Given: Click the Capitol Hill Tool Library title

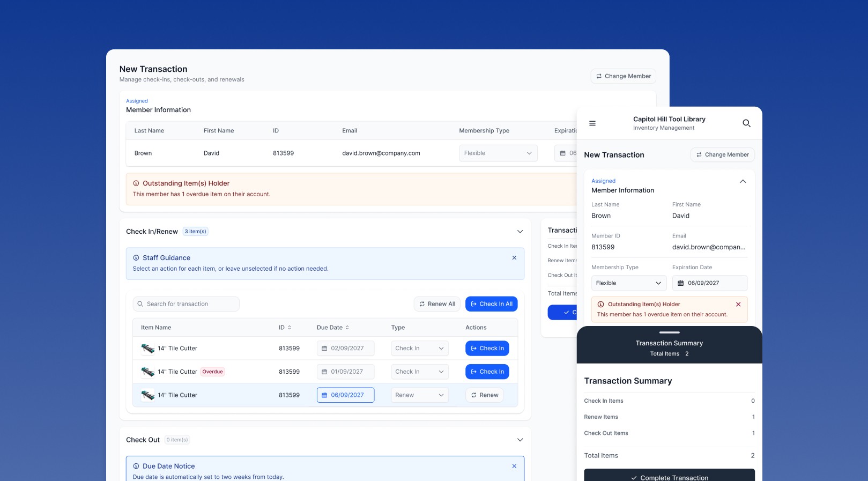Looking at the screenshot, I should click(x=669, y=119).
